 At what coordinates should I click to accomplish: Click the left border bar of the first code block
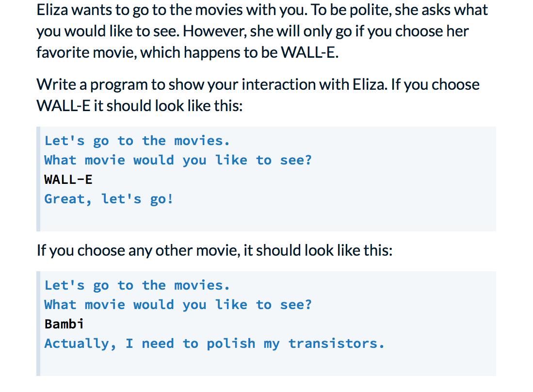pos(39,179)
